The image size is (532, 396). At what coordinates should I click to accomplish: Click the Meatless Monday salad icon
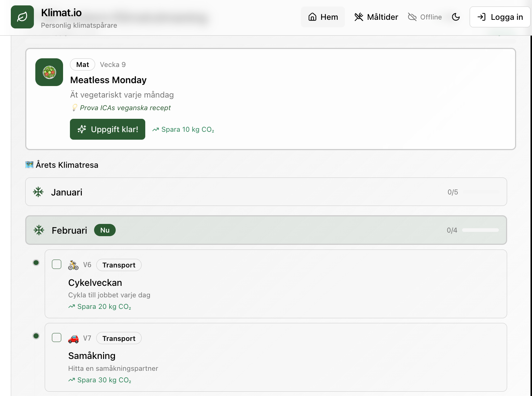[49, 72]
